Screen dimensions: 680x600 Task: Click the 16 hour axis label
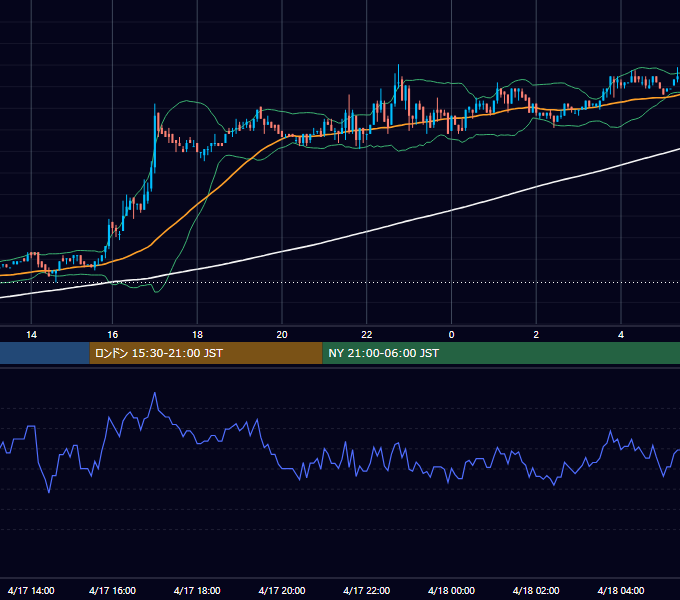click(112, 335)
